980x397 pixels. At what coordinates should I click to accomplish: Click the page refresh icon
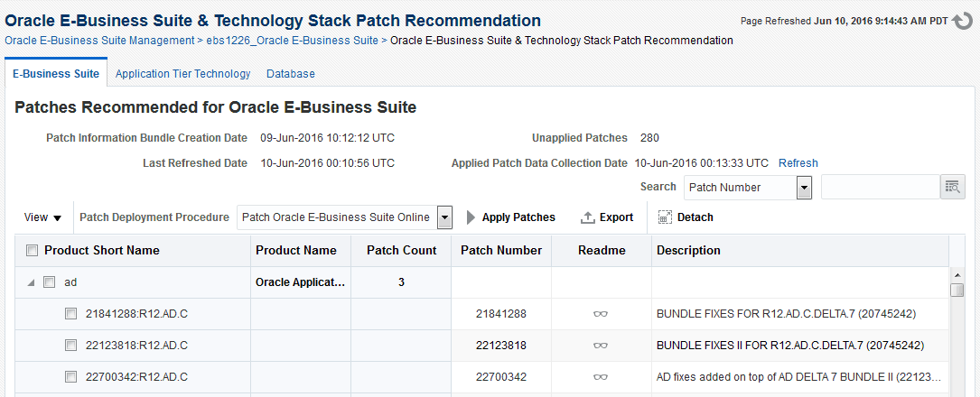963,21
